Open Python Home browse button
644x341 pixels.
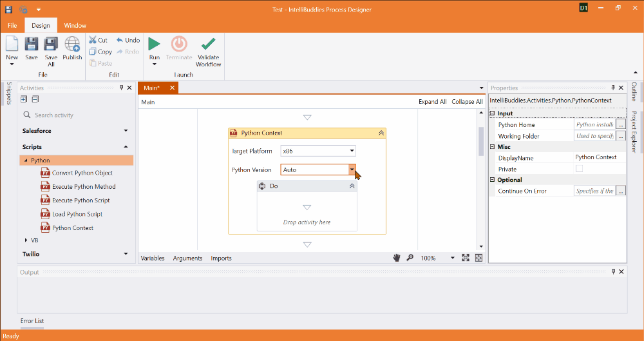[x=621, y=124]
